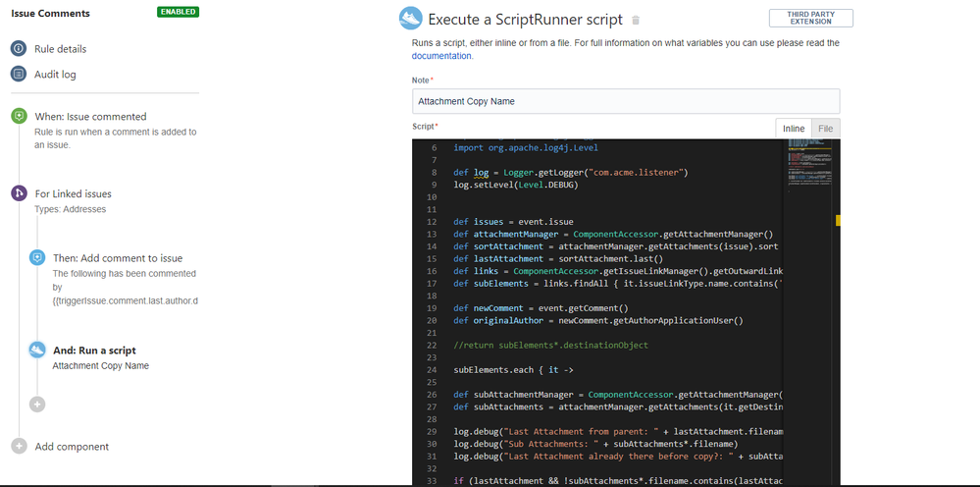Viewport: 980px width, 487px height.
Task: Click code line 'def lastAttachment = sortAttachment.last()'
Action: (x=558, y=259)
